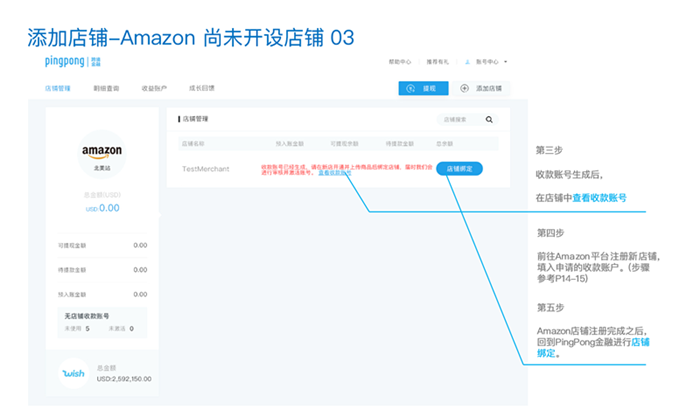Click the 预入账金额 column header
This screenshot has width=700, height=409.
(290, 144)
